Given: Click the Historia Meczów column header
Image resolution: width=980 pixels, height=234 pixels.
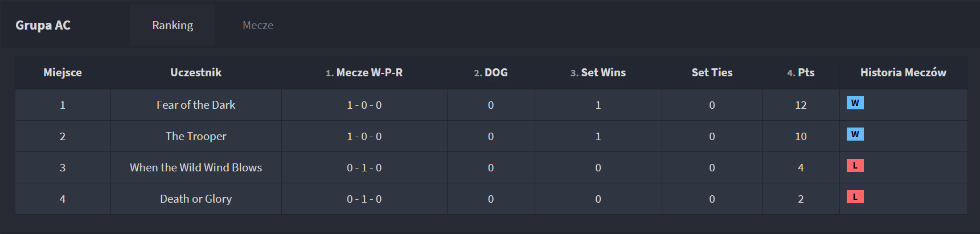Looking at the screenshot, I should pos(903,72).
